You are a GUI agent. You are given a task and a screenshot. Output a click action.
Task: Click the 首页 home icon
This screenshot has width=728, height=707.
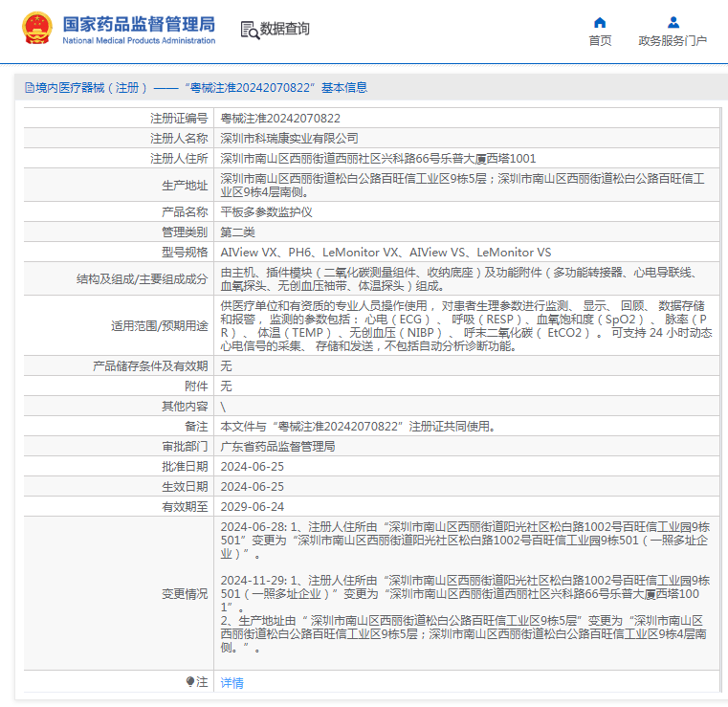pyautogui.click(x=600, y=22)
